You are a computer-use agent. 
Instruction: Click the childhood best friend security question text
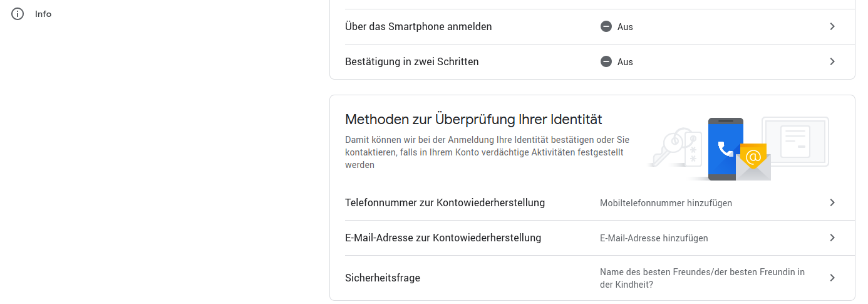703,278
